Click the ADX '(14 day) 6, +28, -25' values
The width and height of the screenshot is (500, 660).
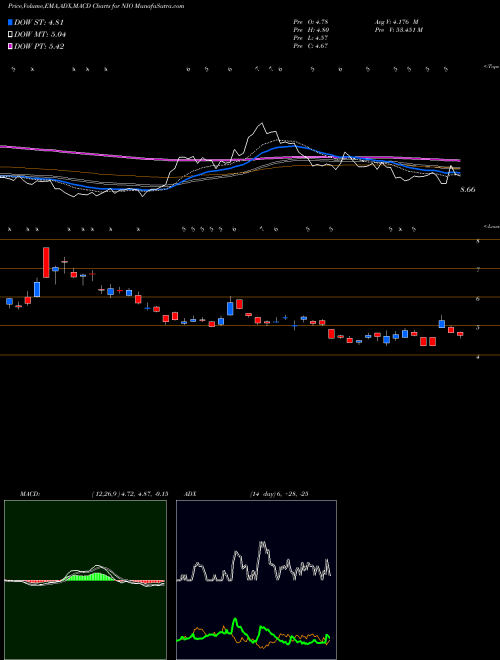click(278, 494)
